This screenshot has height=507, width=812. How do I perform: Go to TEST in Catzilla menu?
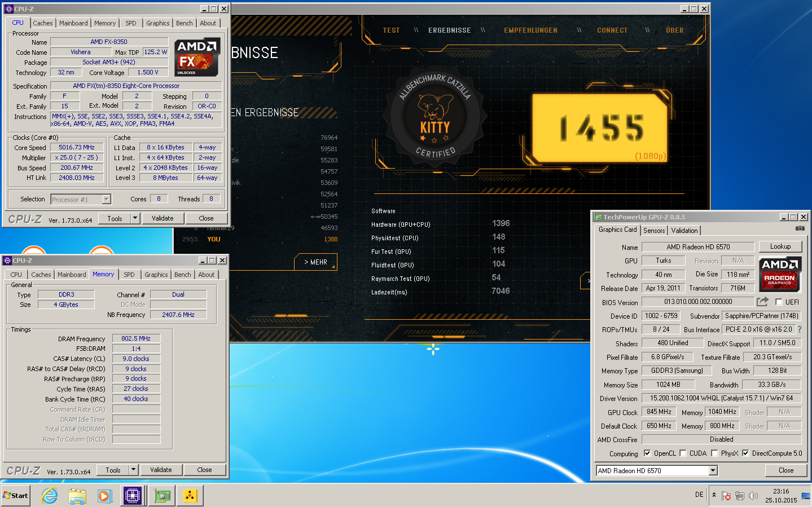(x=391, y=30)
